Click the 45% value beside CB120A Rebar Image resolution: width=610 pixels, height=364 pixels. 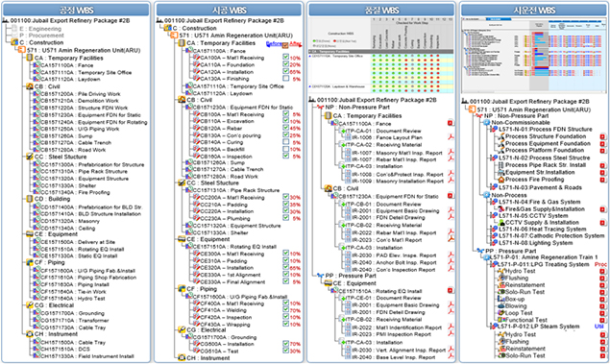point(295,129)
